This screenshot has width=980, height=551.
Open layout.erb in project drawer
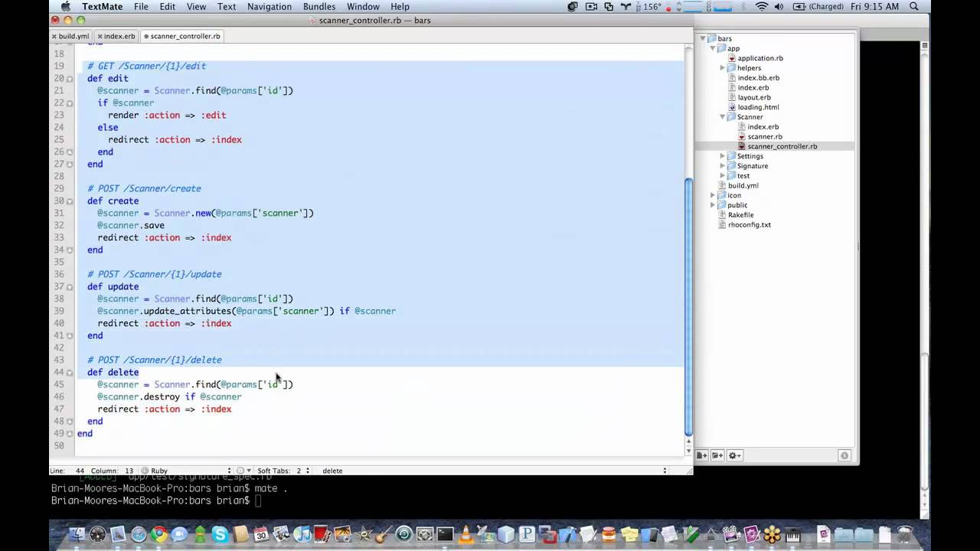[754, 97]
